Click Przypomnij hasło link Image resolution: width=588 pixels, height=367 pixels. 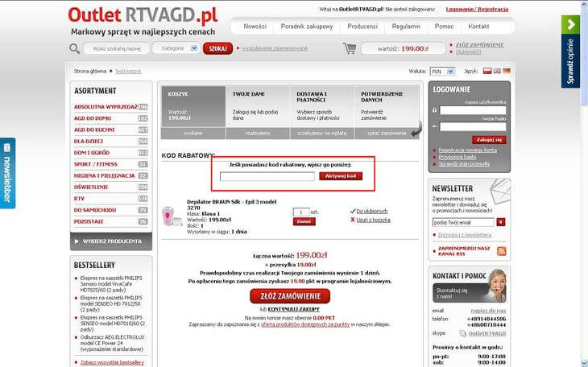point(458,157)
